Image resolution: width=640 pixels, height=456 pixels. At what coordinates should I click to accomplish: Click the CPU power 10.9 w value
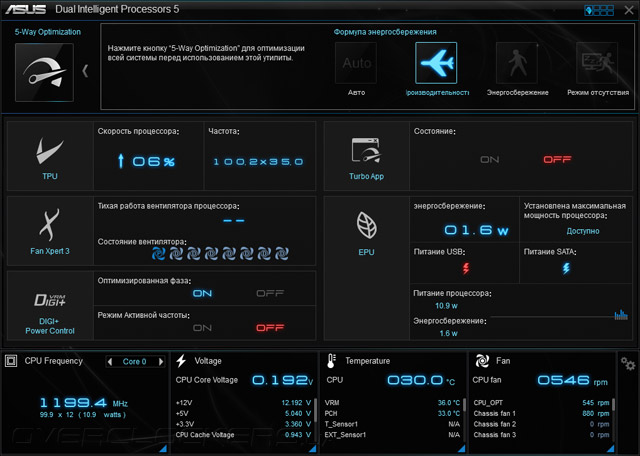click(446, 306)
